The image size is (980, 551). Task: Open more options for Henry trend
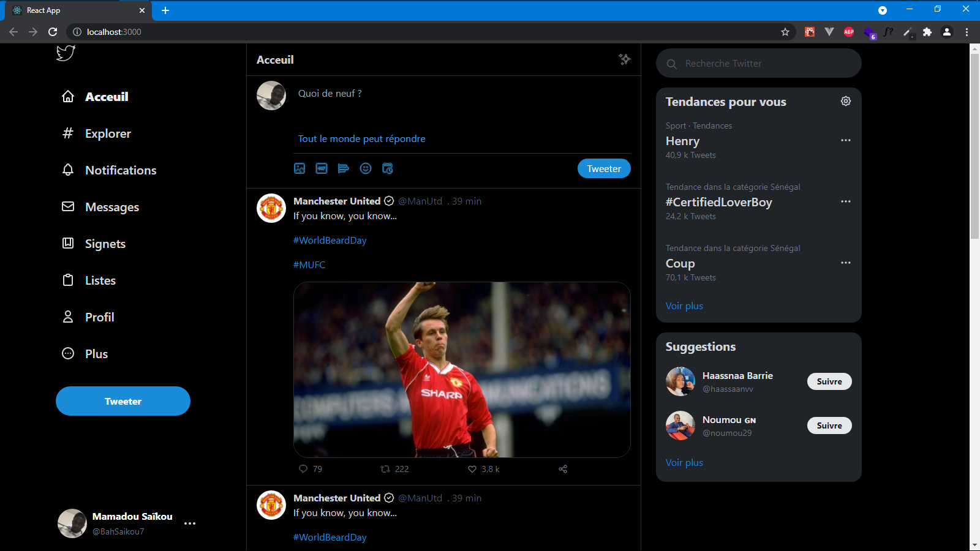coord(846,140)
